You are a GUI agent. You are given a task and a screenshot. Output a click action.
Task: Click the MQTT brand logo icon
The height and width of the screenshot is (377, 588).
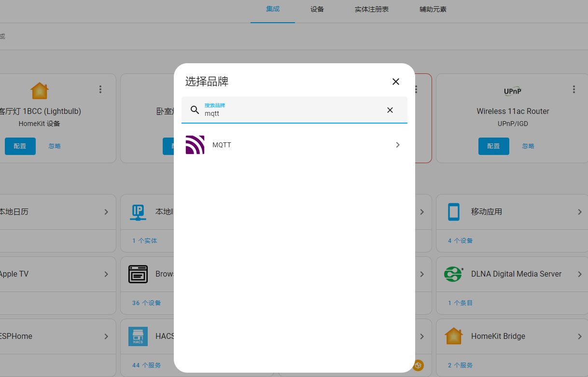[x=195, y=145]
